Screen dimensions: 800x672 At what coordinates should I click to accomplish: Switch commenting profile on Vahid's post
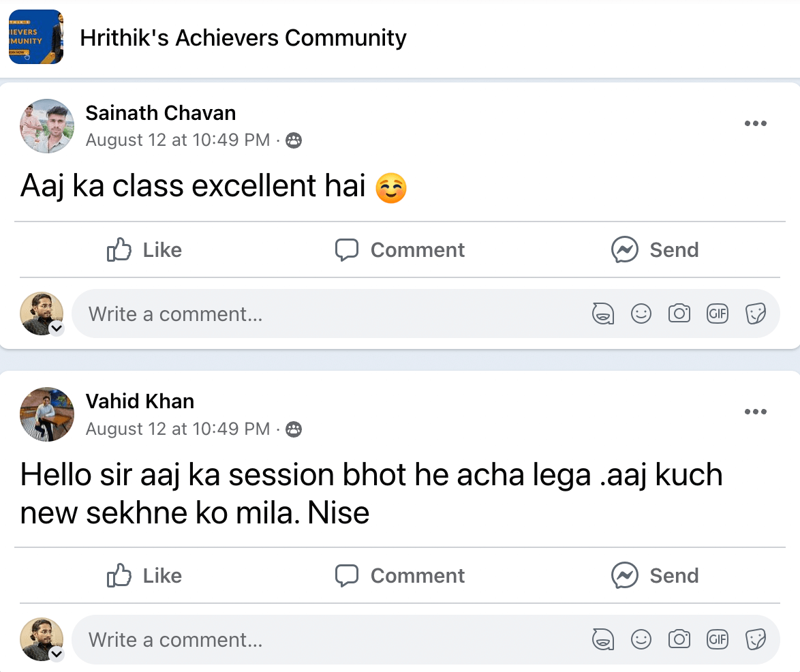[57, 654]
